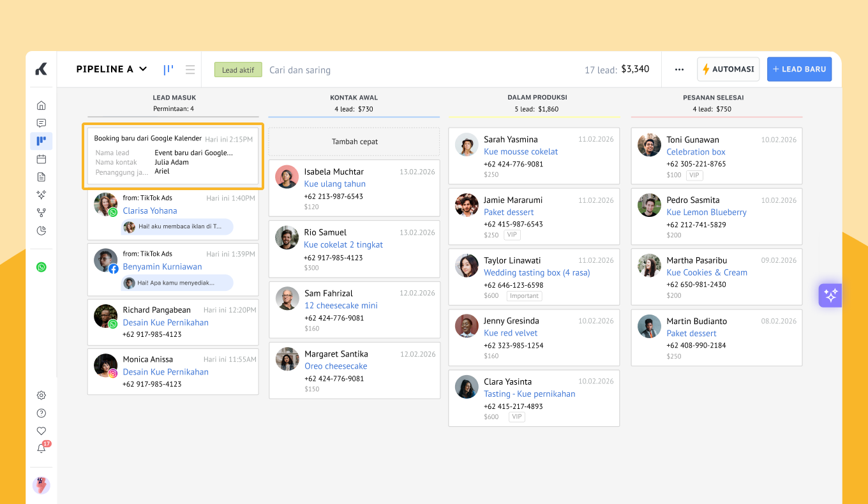Viewport: 868px width, 504px height.
Task: Open the Settings gear icon
Action: coord(41,396)
